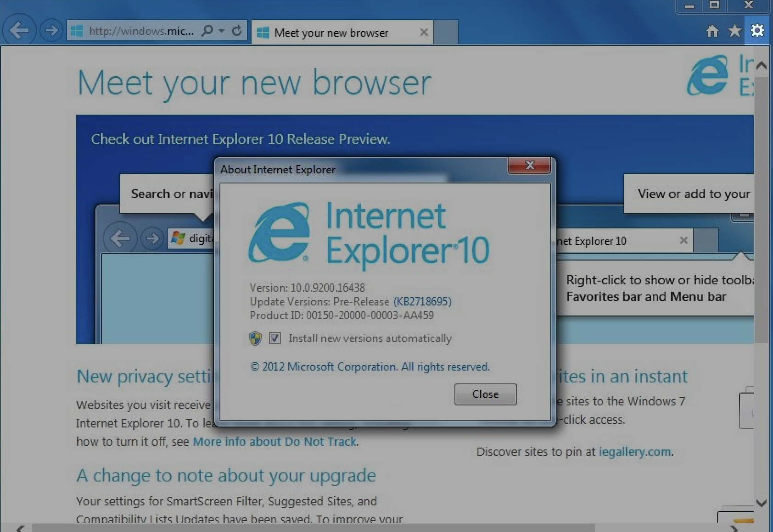The width and height of the screenshot is (773, 532).
Task: Click the UAC shield icon in the dialog
Action: 255,338
